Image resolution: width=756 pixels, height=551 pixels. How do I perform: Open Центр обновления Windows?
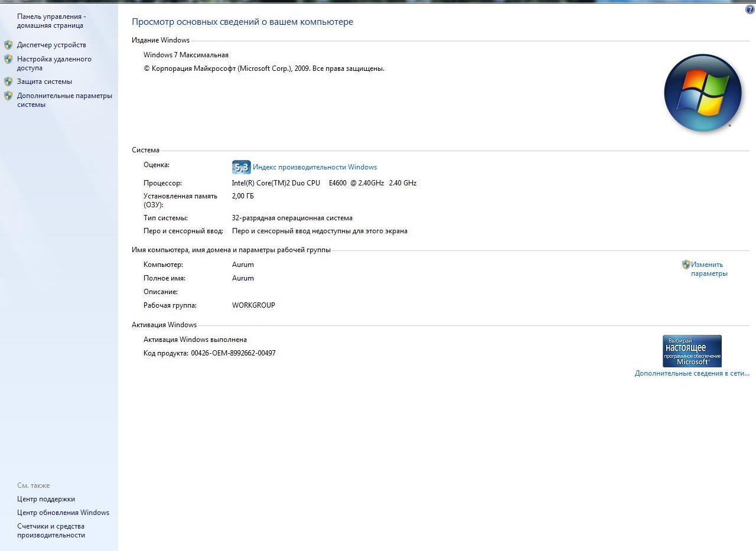(63, 513)
